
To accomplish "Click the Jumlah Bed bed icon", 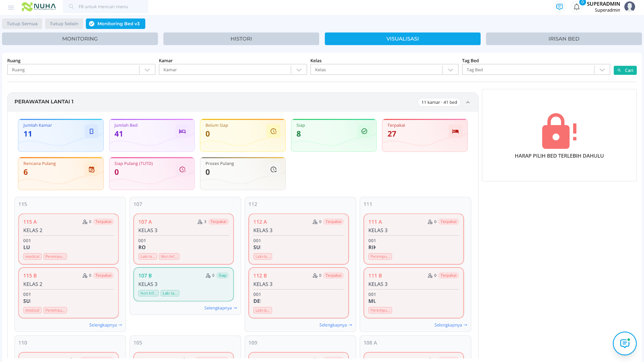I will pyautogui.click(x=182, y=131).
